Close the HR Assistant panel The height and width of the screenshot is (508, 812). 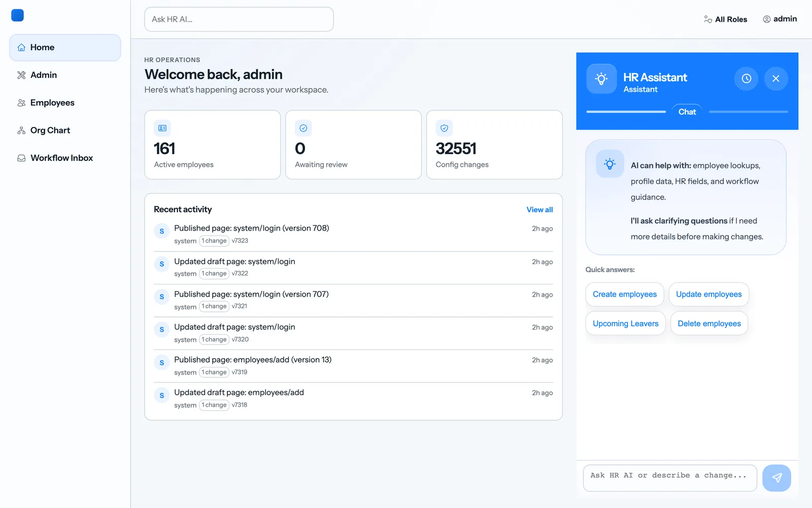point(776,79)
